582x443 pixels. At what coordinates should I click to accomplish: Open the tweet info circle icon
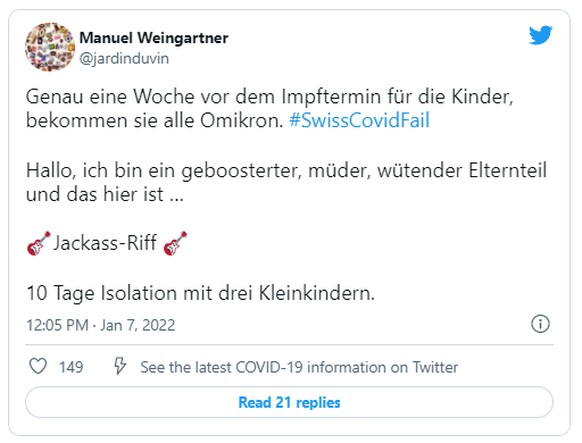[x=540, y=324]
